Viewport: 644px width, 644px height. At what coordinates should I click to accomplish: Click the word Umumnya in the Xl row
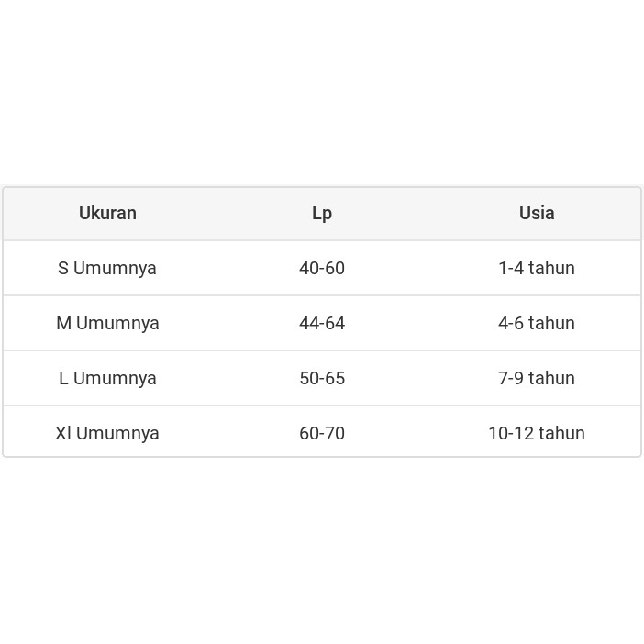click(117, 433)
